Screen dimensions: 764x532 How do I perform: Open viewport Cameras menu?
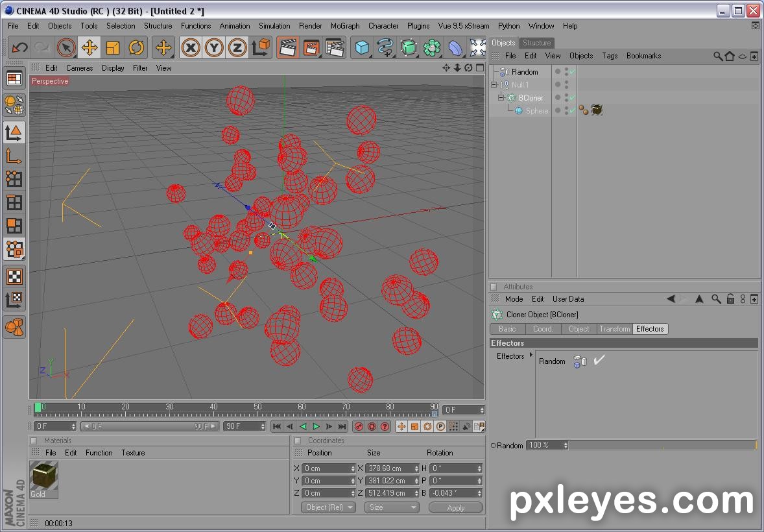(79, 67)
